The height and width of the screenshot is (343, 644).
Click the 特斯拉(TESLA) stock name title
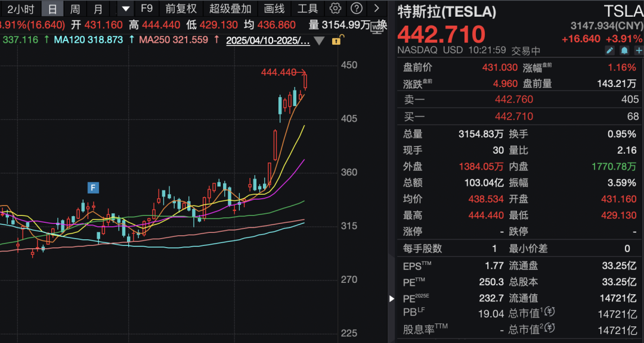tap(447, 12)
